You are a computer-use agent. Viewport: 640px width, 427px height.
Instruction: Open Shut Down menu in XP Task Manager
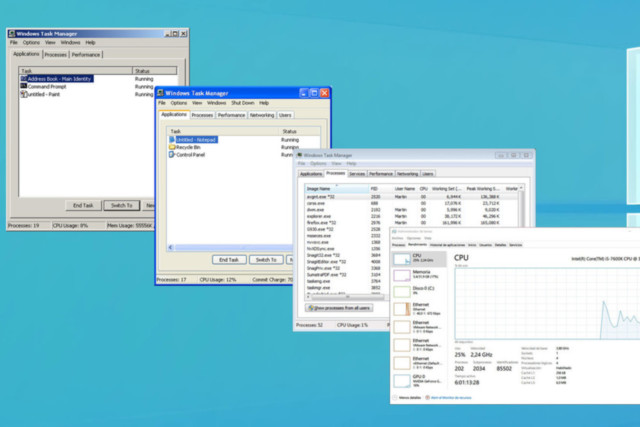pos(242,103)
